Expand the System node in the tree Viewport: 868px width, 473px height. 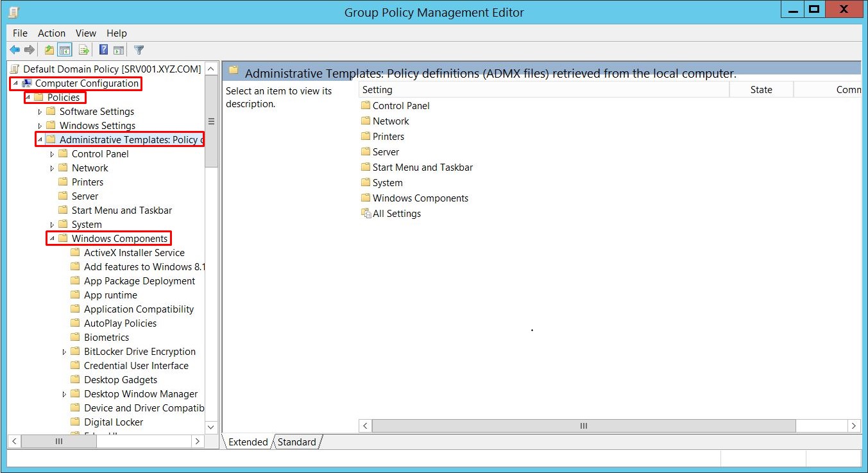pyautogui.click(x=52, y=225)
